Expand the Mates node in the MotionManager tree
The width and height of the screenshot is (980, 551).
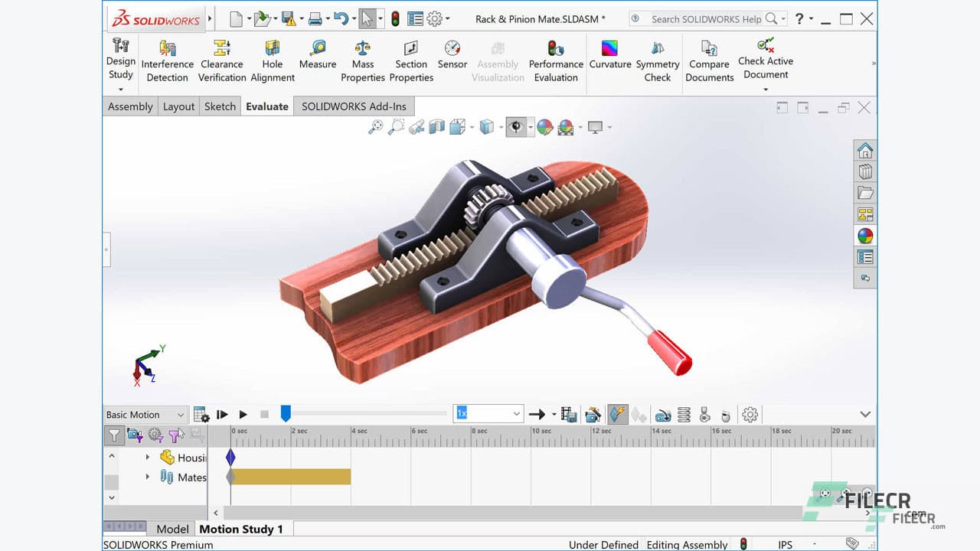(148, 477)
